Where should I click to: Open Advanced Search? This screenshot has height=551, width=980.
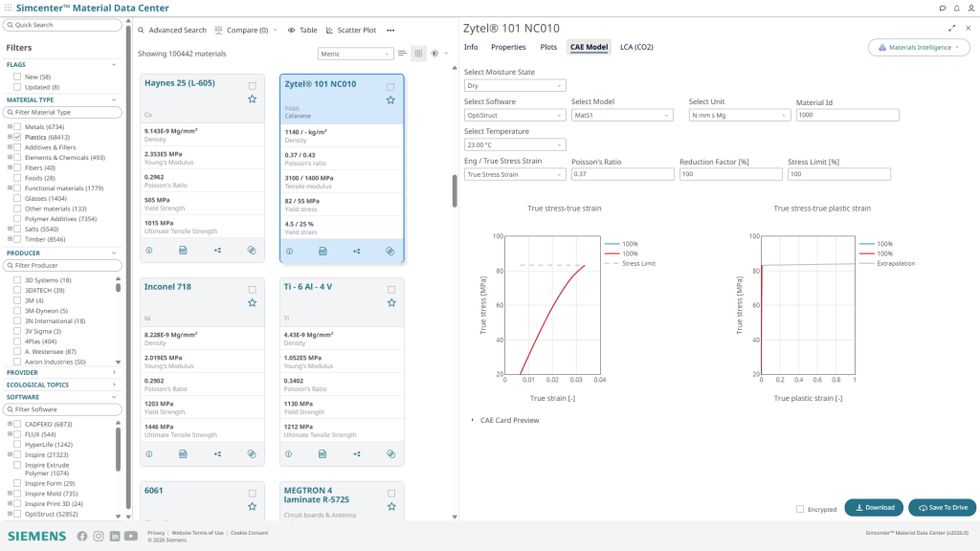172,30
